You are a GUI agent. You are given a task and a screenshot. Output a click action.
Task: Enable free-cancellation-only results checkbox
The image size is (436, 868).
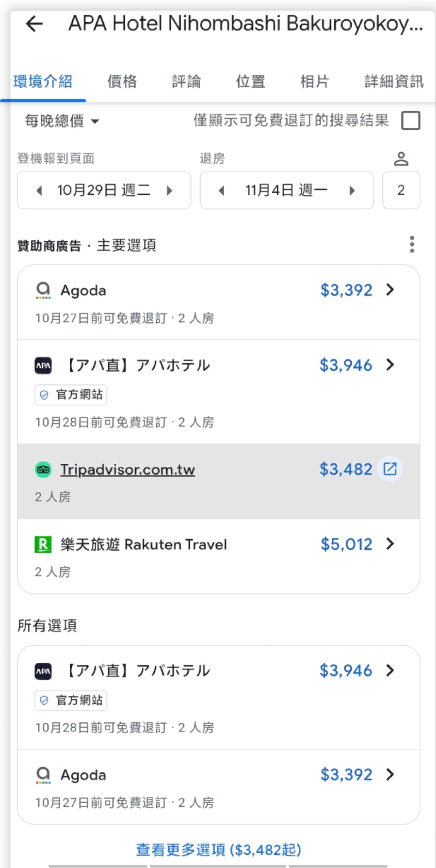[411, 121]
